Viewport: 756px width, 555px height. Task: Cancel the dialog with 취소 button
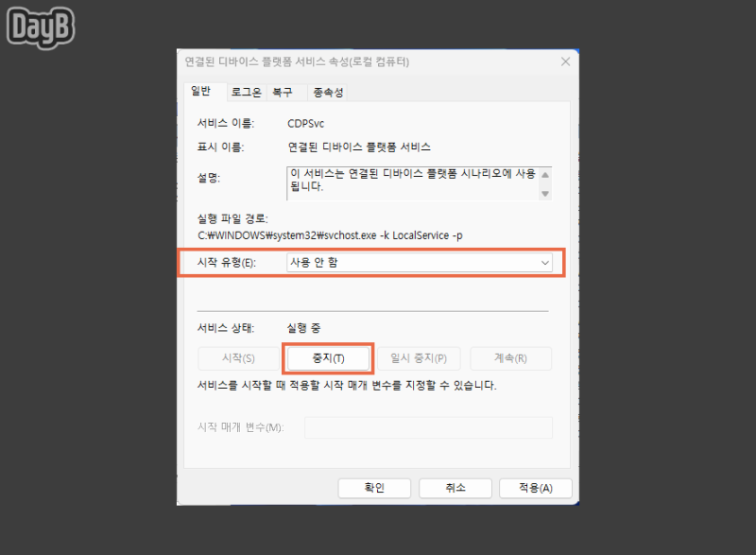point(455,488)
